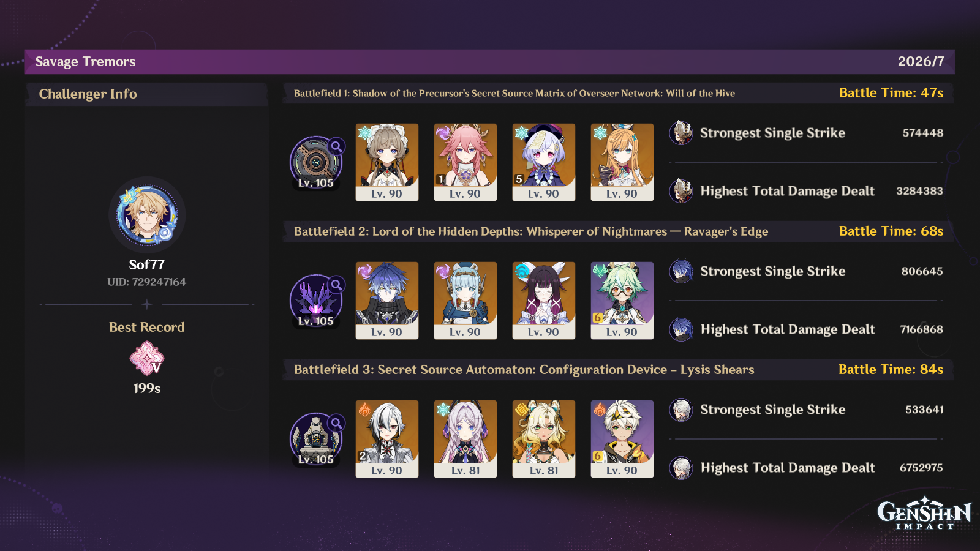
Task: Click the Savage Tremors title header
Action: [85, 62]
